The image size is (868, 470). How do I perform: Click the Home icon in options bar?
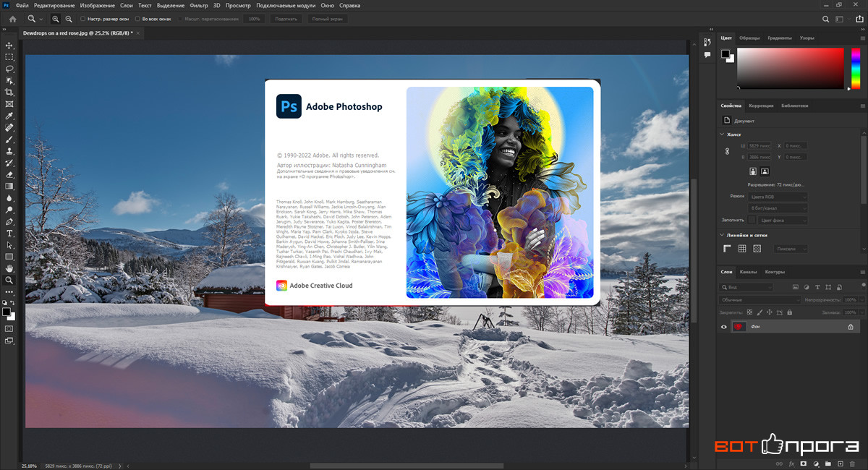point(12,19)
